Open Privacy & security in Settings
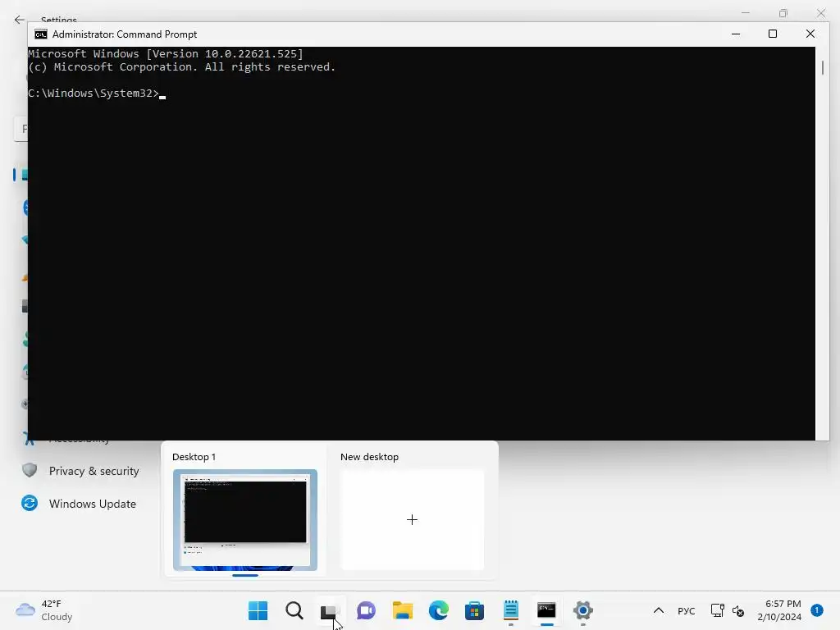840x630 pixels. click(x=94, y=471)
